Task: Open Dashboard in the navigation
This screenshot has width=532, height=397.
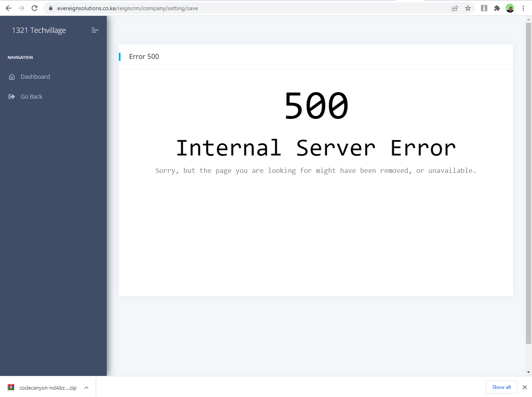Action: (x=35, y=77)
